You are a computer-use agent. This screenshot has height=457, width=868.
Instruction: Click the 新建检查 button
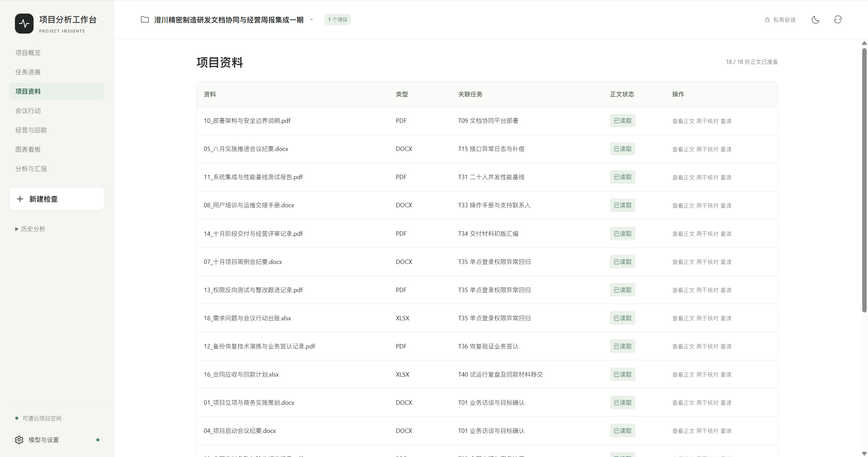click(x=57, y=199)
